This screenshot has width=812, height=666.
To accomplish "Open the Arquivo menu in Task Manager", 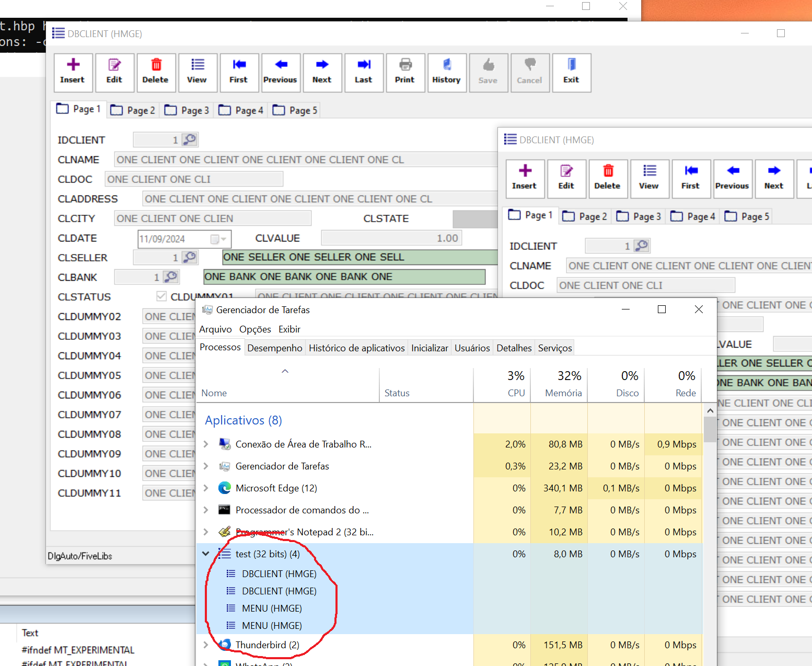I will tap(215, 329).
